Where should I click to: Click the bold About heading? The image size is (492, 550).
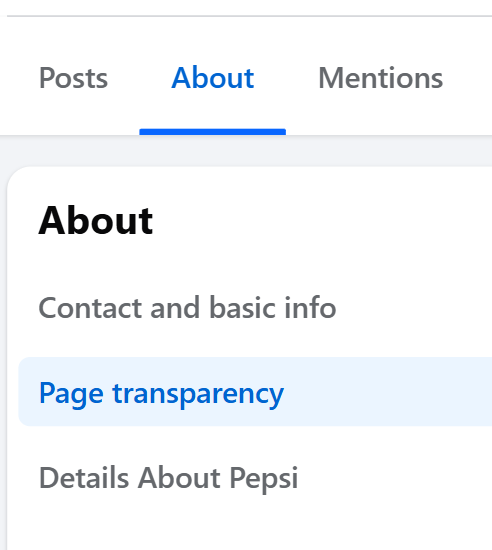click(96, 221)
